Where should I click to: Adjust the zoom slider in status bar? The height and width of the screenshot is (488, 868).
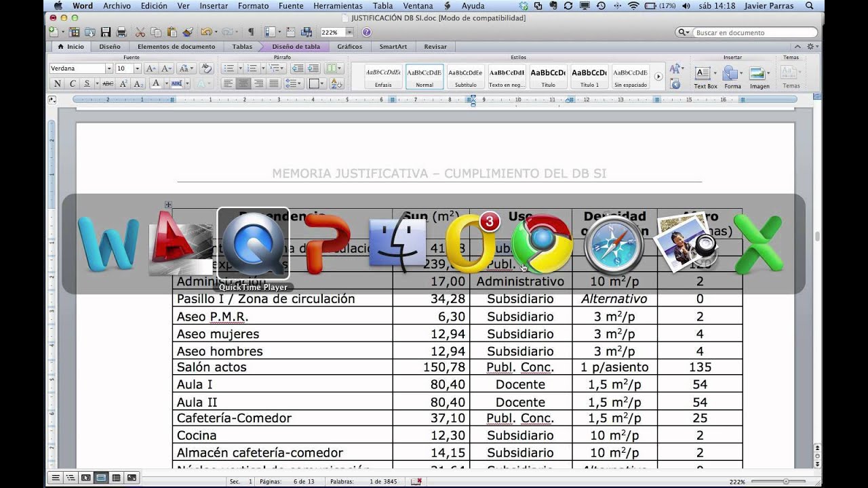785,481
